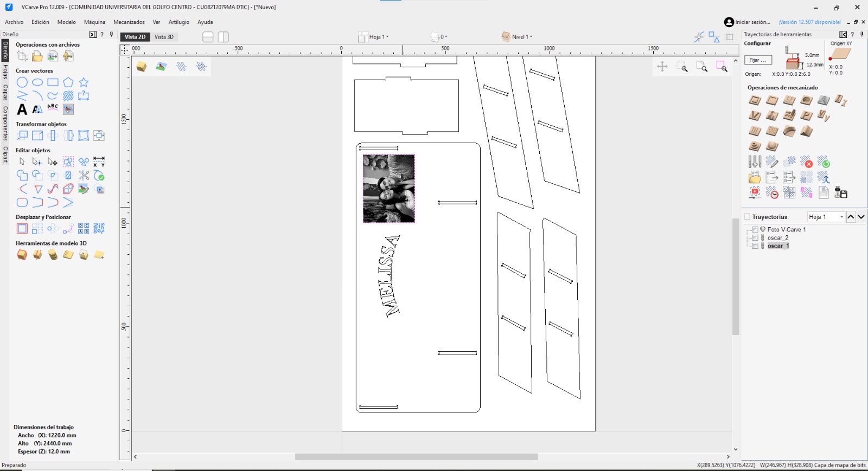The image size is (868, 471).
Task: Click Preview Toolpaths icon with red play button
Action: tap(755, 192)
